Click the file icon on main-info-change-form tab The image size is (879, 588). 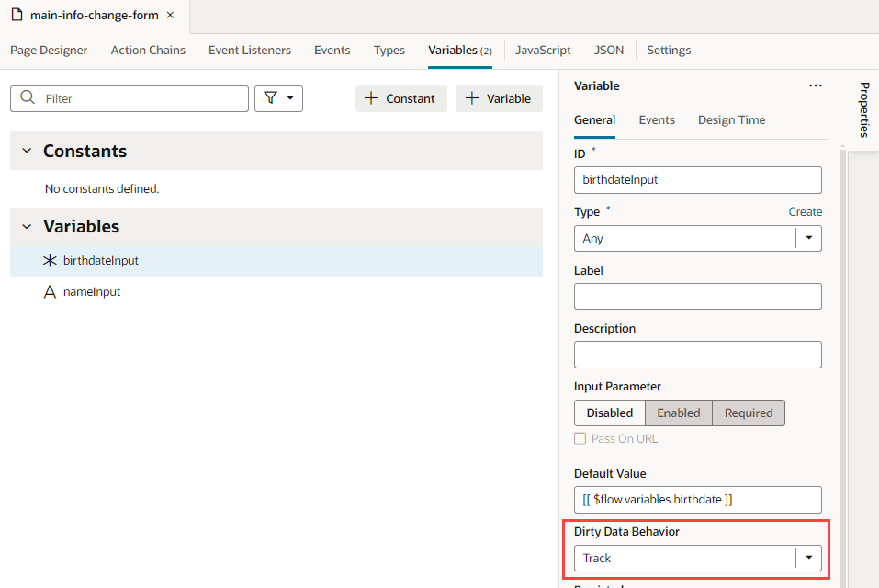click(x=17, y=15)
